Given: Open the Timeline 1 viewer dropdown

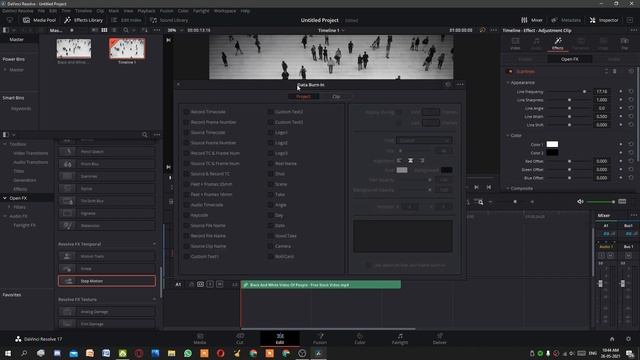Looking at the screenshot, I should click(331, 30).
